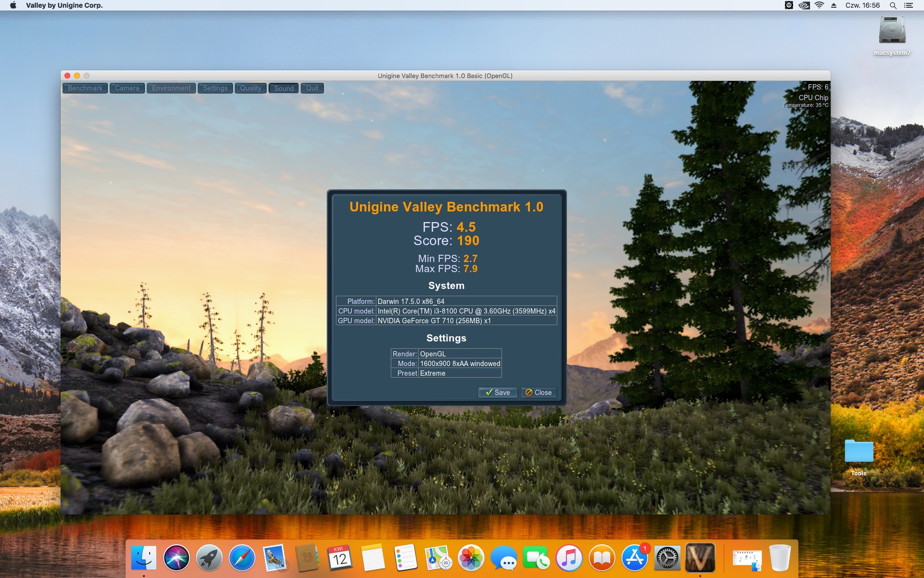Open the Apple menu
924x578 pixels.
pos(13,5)
